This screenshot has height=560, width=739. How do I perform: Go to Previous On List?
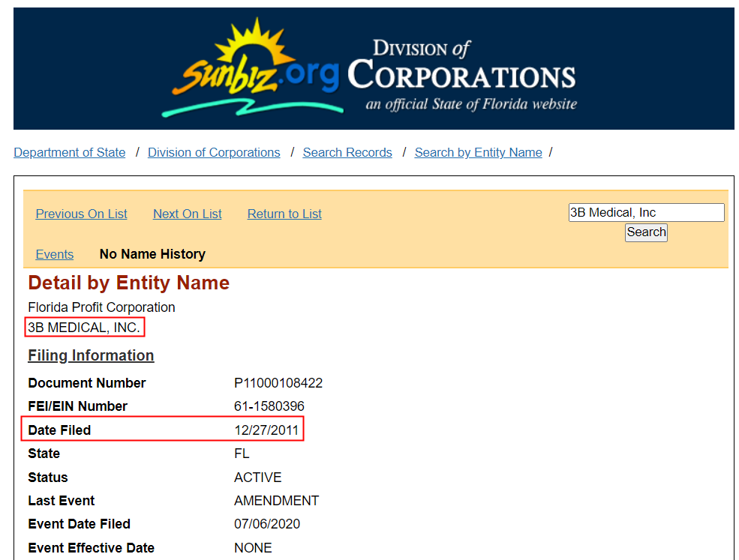(x=82, y=214)
